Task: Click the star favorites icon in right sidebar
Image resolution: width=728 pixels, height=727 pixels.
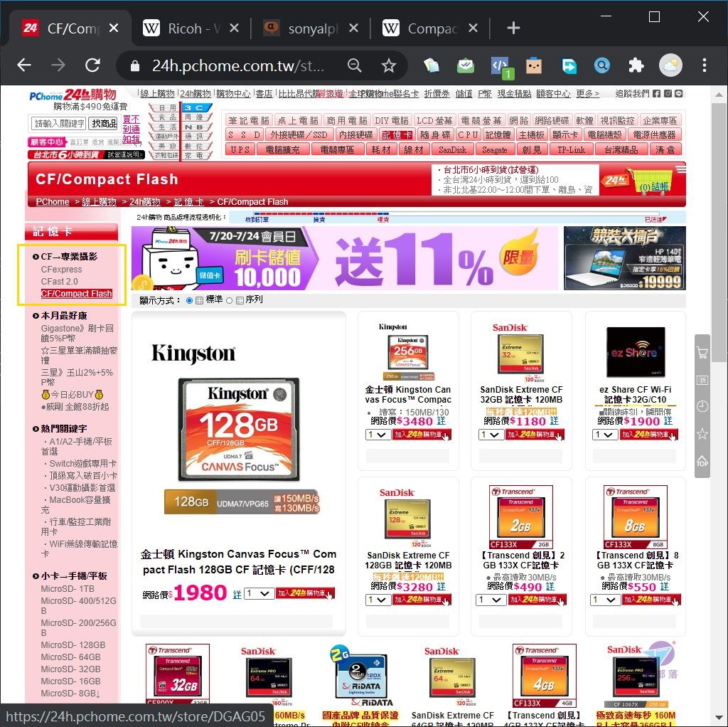Action: (702, 433)
